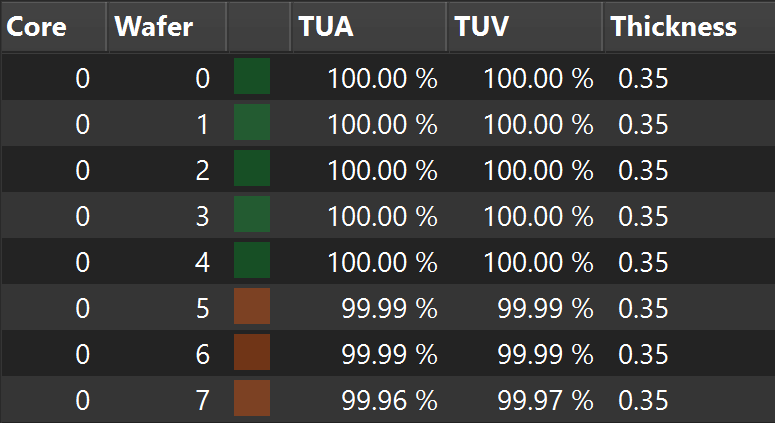This screenshot has height=423, width=775.
Task: Click the wafer number 5 cell
Action: (168, 307)
